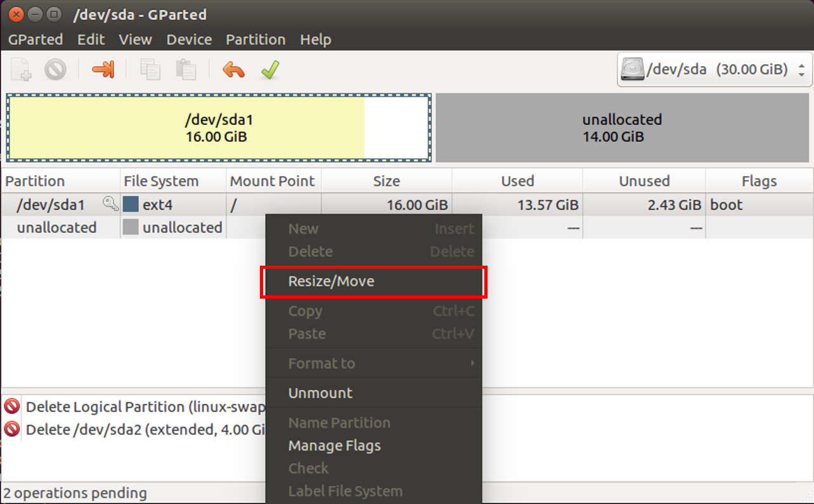This screenshot has width=814, height=504.
Task: Select the /dev/sda1 partition row name
Action: coord(51,205)
